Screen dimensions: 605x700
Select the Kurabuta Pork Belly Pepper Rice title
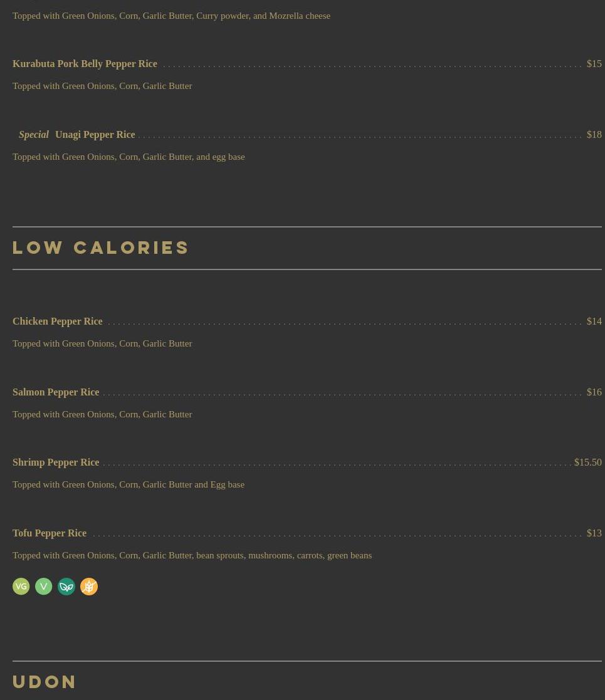tap(85, 64)
